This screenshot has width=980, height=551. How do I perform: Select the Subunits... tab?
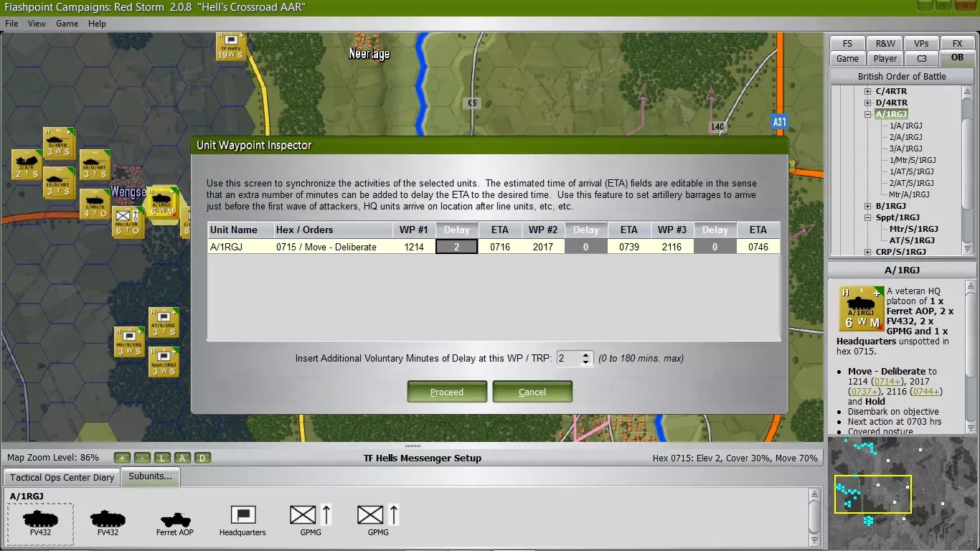(150, 476)
